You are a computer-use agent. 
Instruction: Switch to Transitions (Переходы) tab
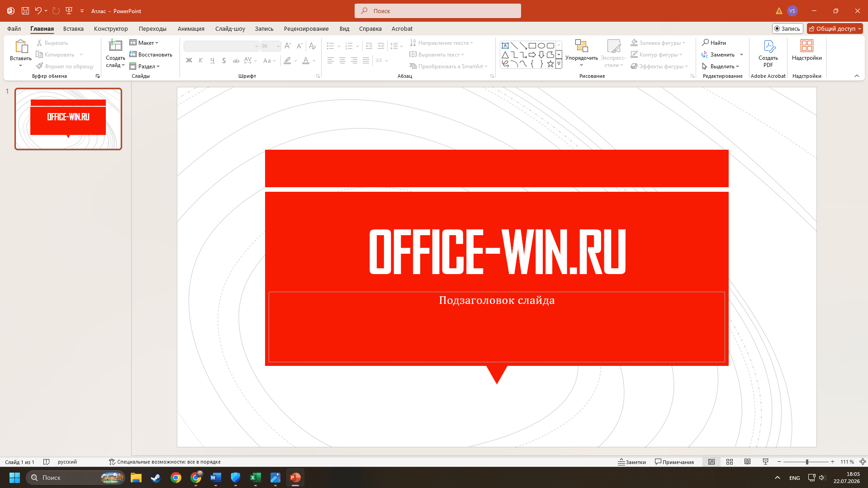pos(152,28)
